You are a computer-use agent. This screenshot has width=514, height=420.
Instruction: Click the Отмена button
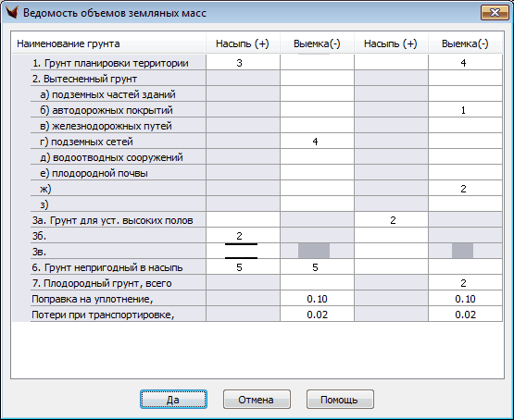[x=257, y=400]
